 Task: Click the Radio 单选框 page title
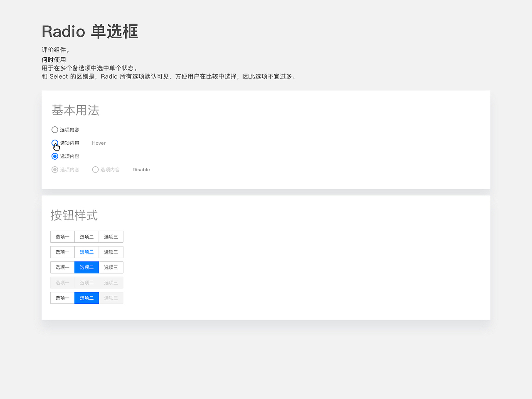coord(89,31)
